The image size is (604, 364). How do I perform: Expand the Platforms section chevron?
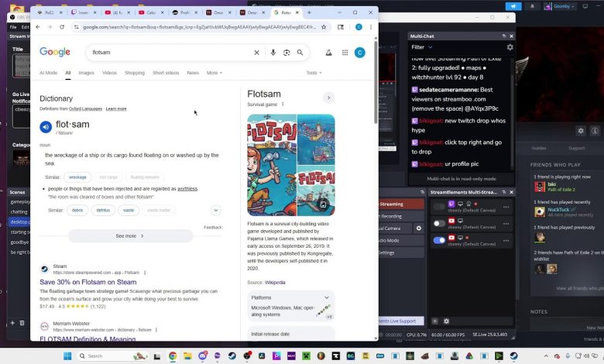(x=327, y=297)
